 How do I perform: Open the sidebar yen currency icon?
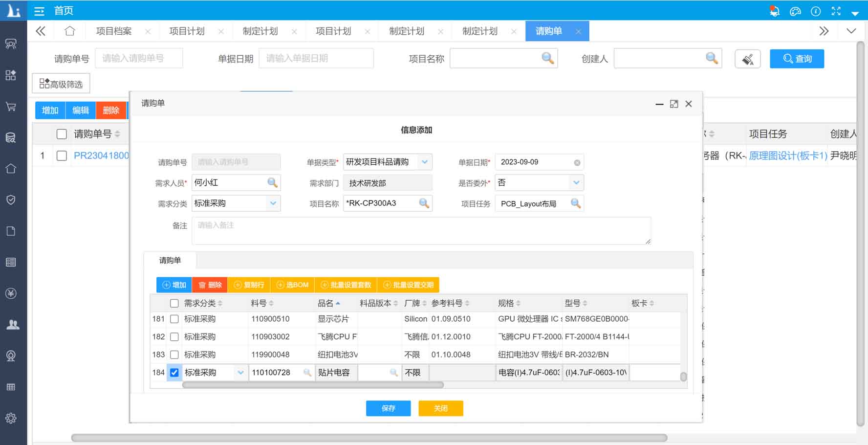click(x=11, y=293)
